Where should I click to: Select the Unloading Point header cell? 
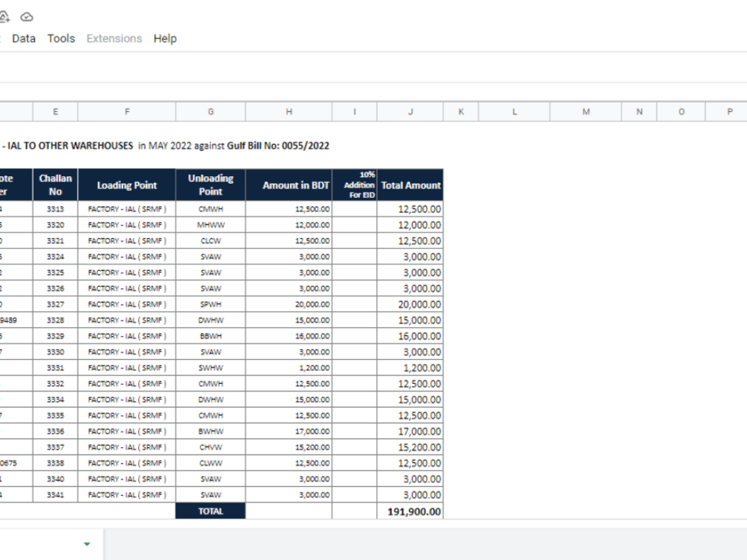[211, 184]
